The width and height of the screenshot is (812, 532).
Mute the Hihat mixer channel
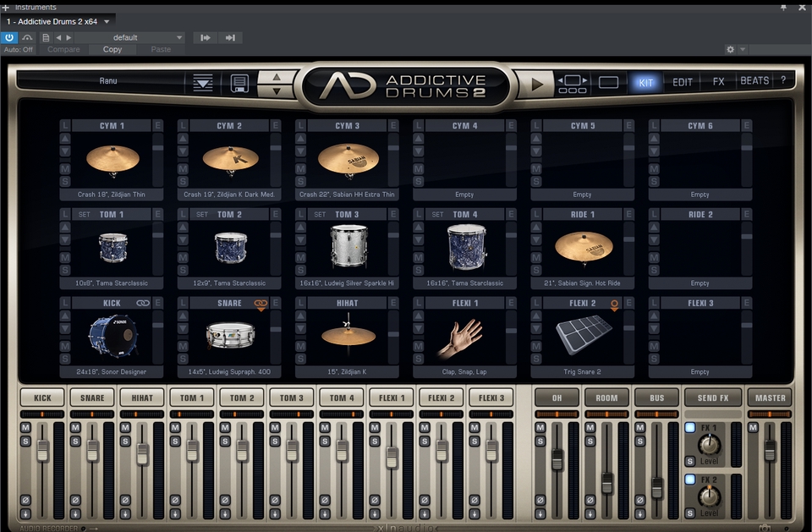tap(125, 427)
